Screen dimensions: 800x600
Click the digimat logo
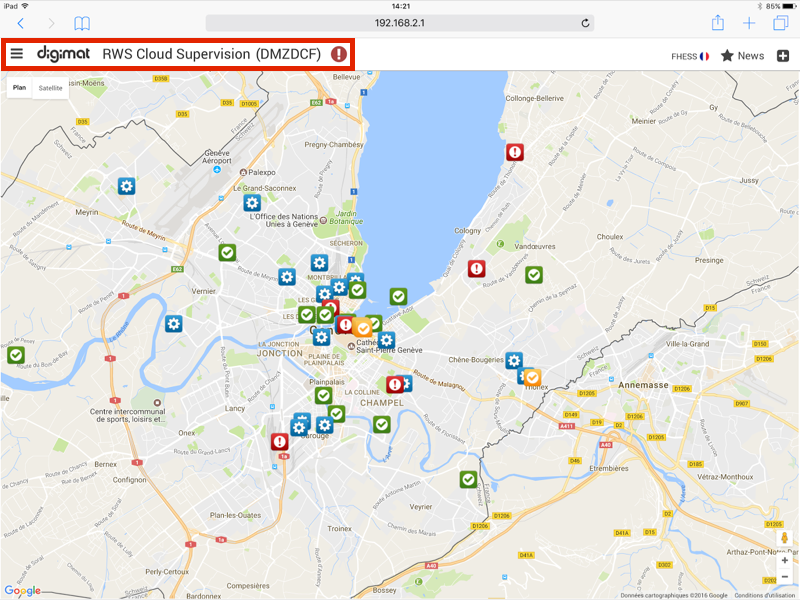coord(63,54)
